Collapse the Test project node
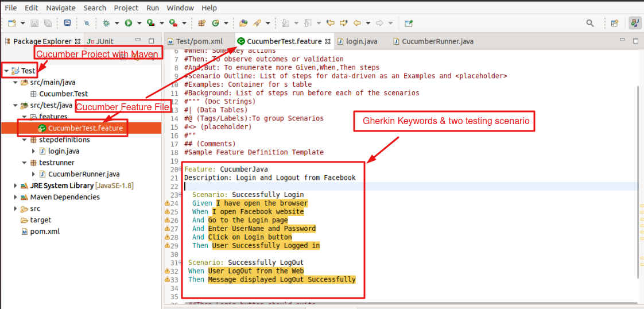This screenshot has height=309, width=644. point(6,71)
